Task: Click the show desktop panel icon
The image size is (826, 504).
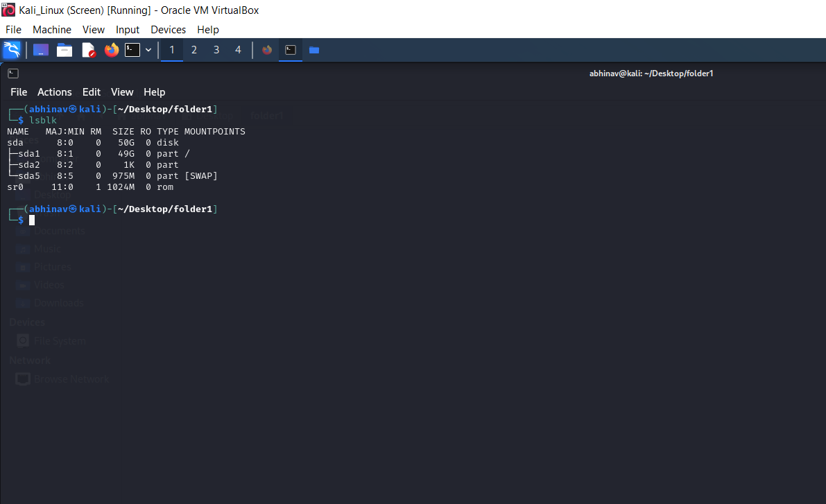Action: [40, 50]
